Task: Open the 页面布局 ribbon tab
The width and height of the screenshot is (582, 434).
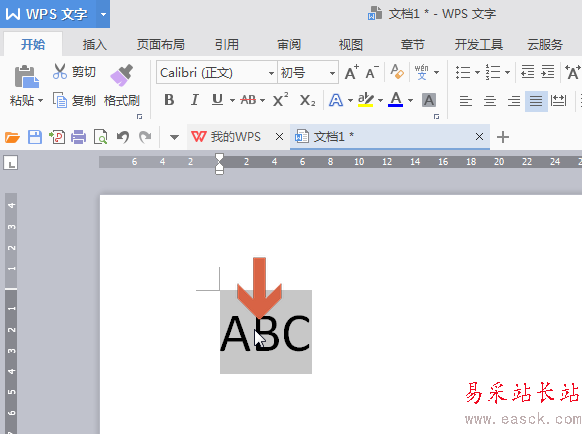Action: [x=161, y=45]
